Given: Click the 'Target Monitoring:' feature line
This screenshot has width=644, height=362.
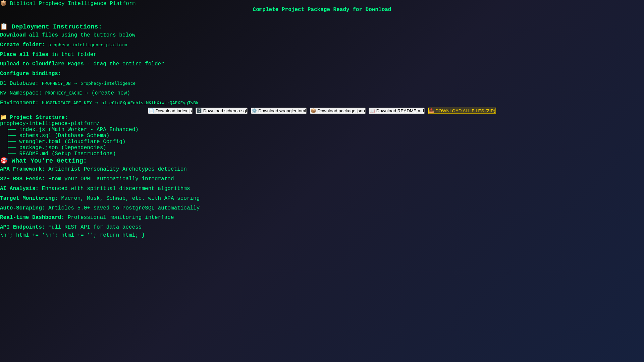Looking at the screenshot, I should pos(100,198).
